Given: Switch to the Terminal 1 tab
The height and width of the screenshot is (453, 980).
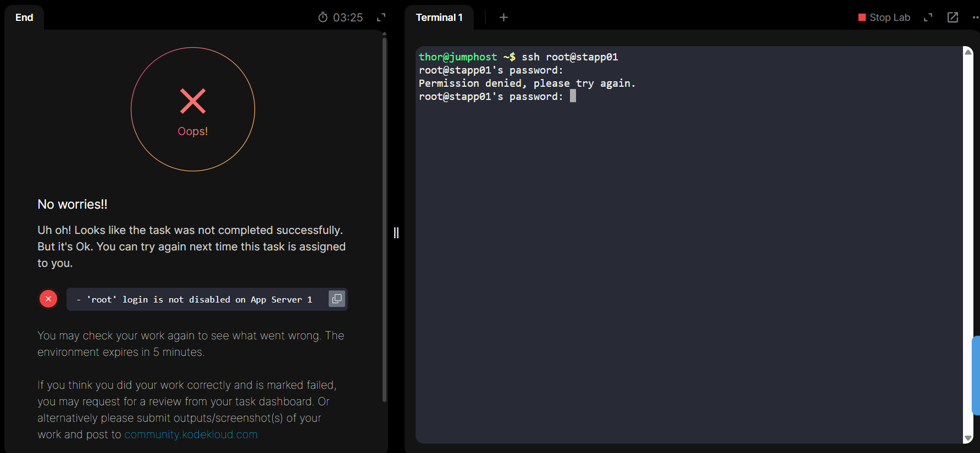Looking at the screenshot, I should pos(439,18).
